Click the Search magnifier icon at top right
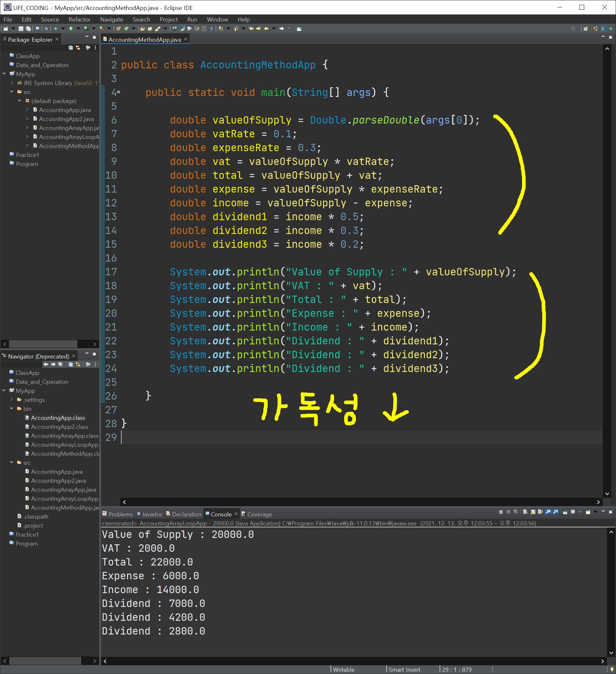616x674 pixels. (573, 29)
